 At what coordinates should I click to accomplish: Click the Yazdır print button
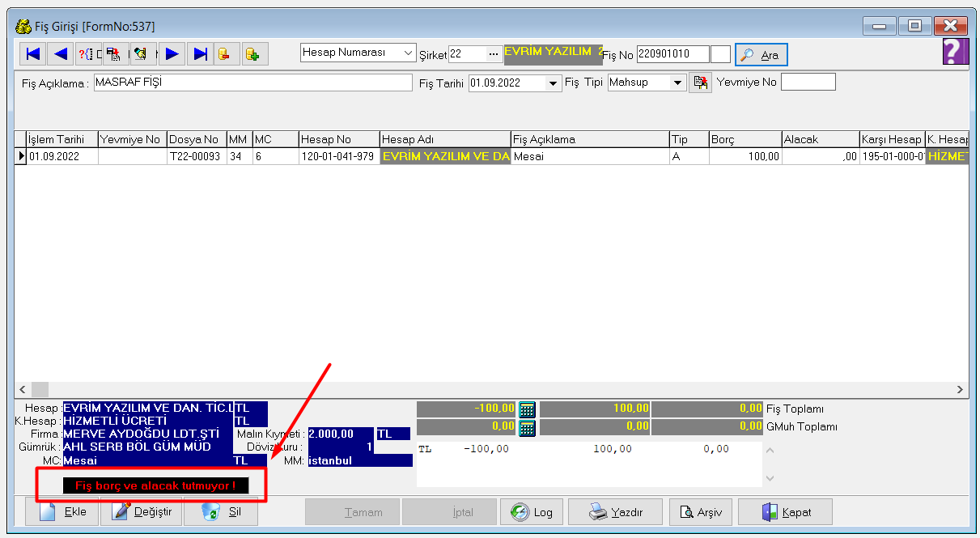pos(615,512)
